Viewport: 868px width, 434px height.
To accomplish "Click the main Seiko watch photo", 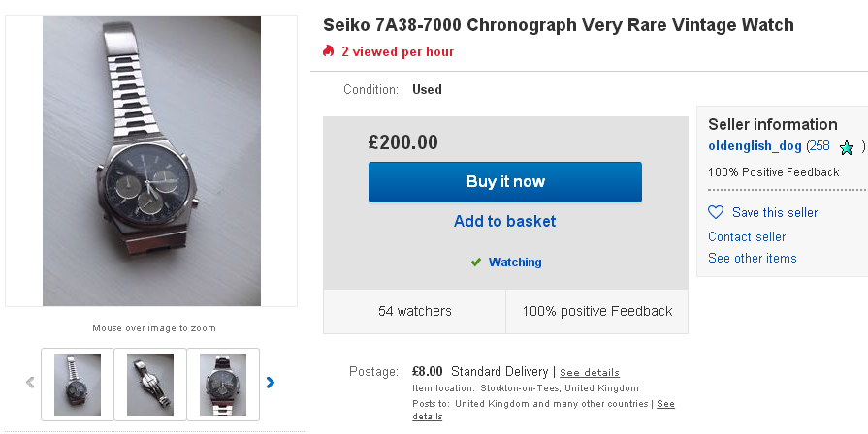I will click(151, 160).
